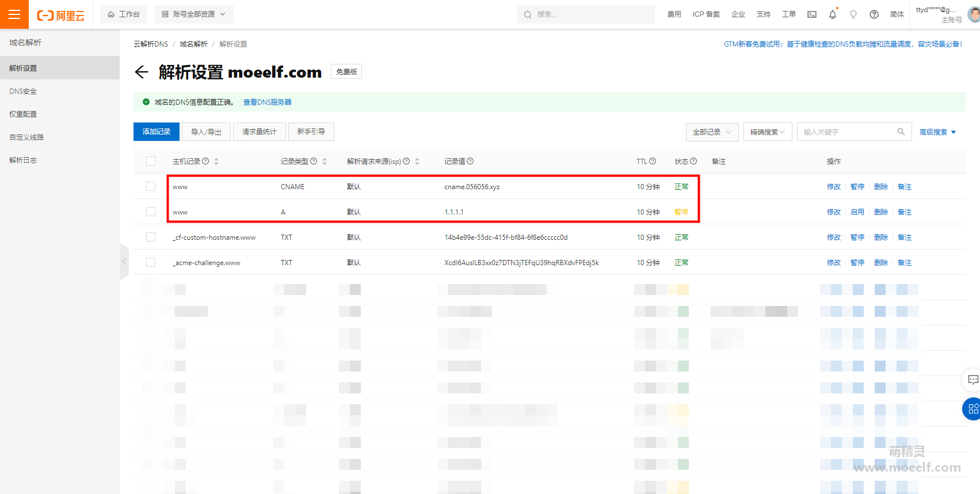Click the 域名解析 breadcrumb

(x=193, y=44)
